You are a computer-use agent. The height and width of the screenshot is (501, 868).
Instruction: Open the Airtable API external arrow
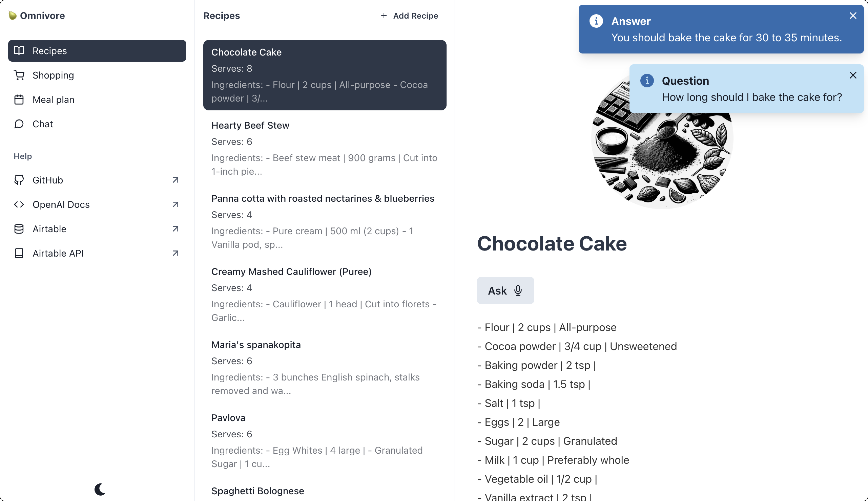pyautogui.click(x=175, y=253)
